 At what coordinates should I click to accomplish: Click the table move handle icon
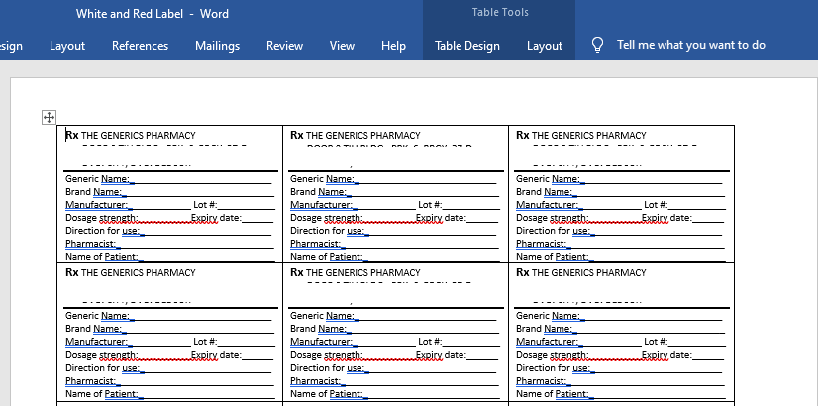point(48,118)
